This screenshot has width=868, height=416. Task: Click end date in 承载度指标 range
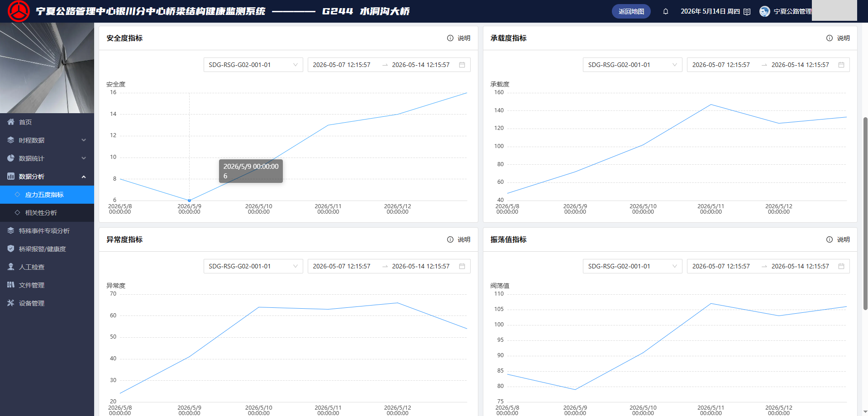coord(800,65)
